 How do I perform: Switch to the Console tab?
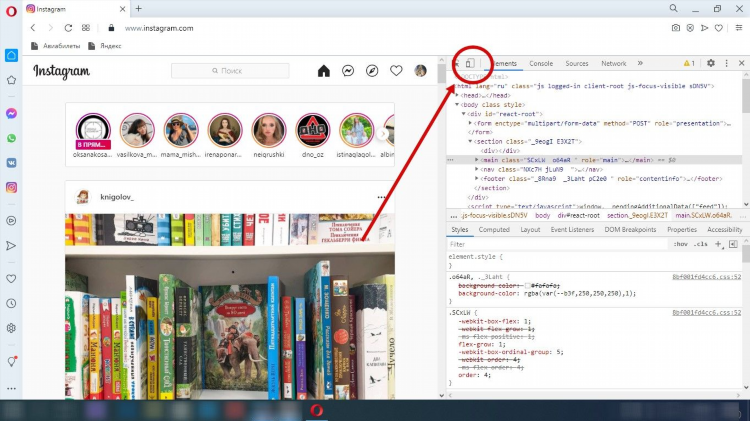click(541, 63)
